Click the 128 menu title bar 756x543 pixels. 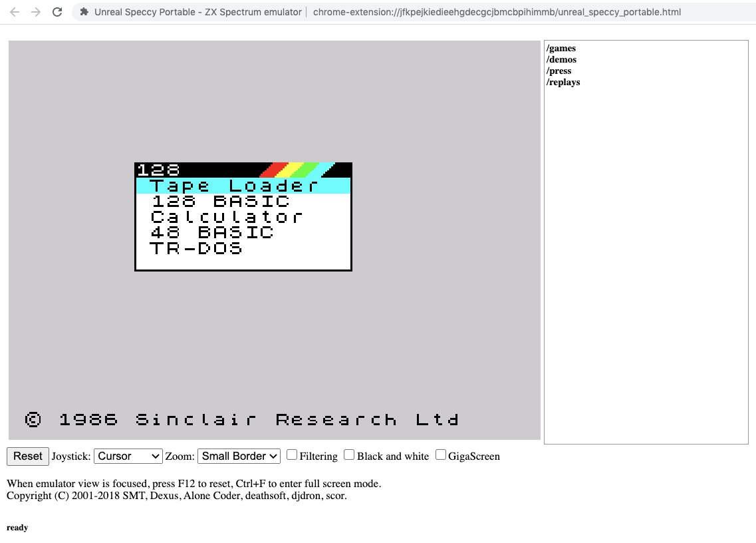(243, 170)
